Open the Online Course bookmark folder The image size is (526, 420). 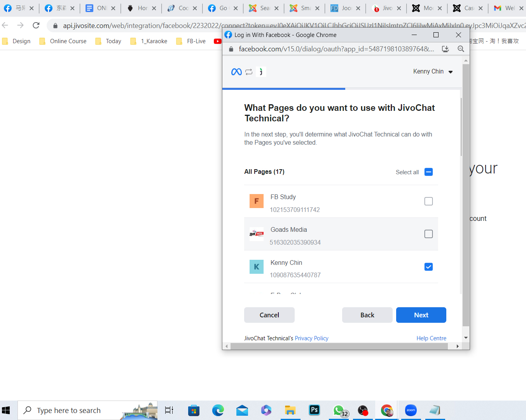click(63, 41)
